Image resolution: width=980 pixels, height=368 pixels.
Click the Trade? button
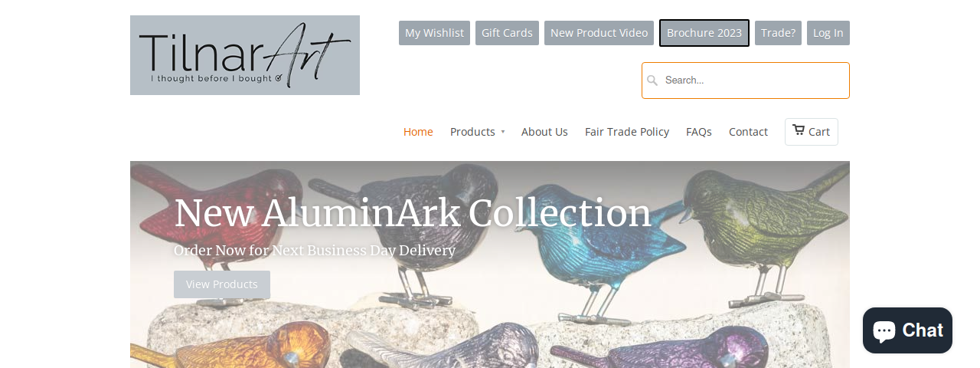[x=778, y=33]
